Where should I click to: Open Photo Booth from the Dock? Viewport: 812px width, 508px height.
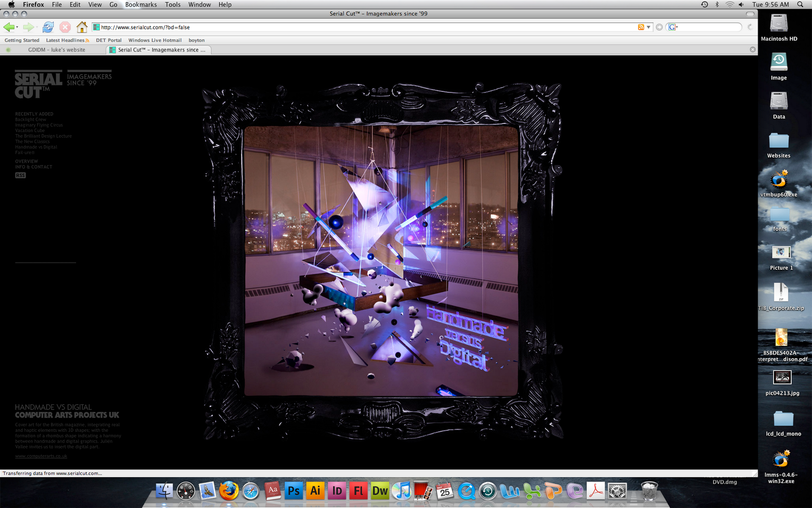click(423, 491)
